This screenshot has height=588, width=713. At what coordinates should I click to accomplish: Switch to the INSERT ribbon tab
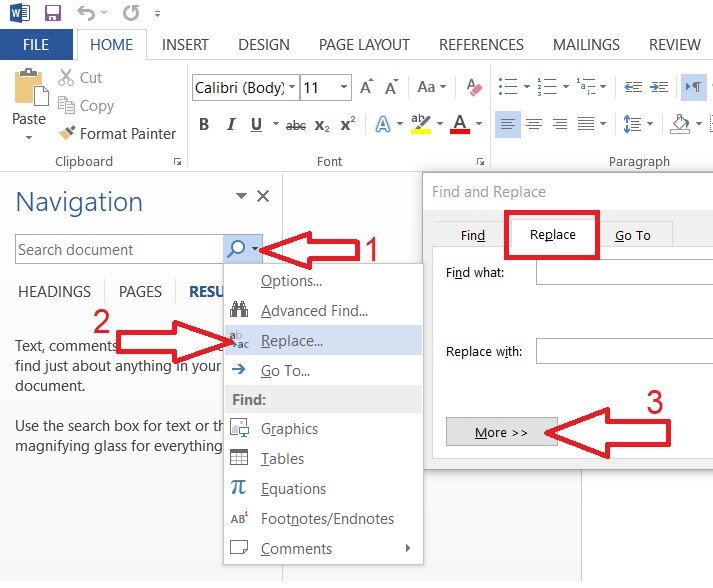pyautogui.click(x=185, y=45)
